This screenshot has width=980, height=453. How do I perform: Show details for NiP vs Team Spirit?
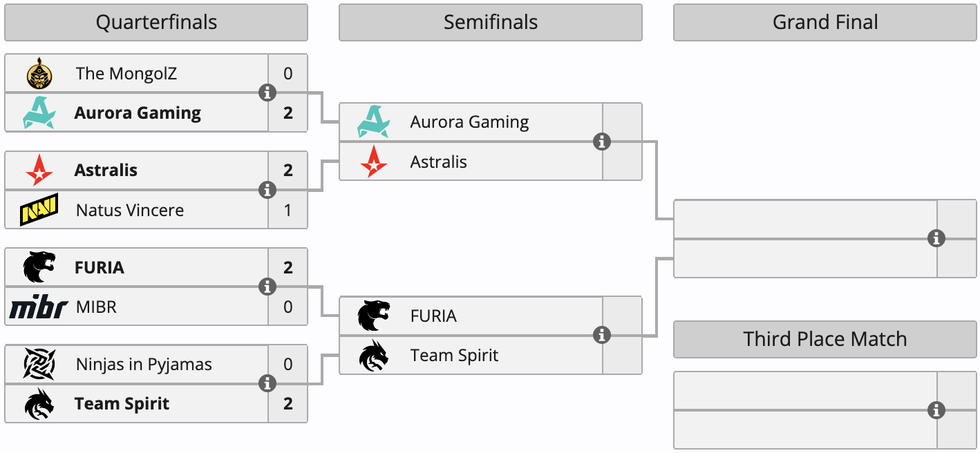coord(267,384)
